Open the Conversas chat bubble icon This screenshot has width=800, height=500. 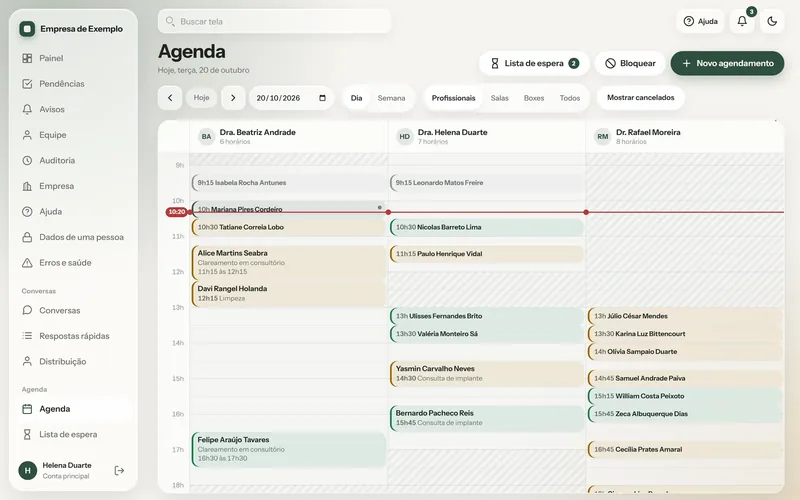point(27,310)
